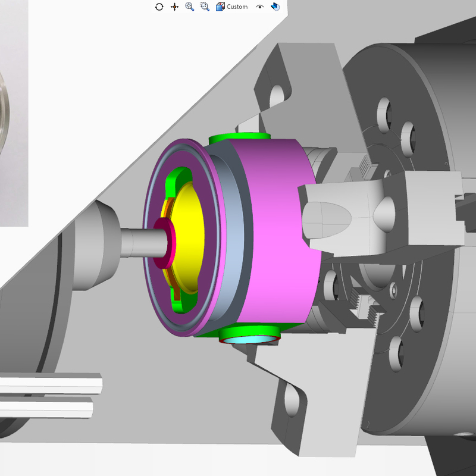Activate the Rotate view tool
This screenshot has width=476, height=476.
click(159, 7)
